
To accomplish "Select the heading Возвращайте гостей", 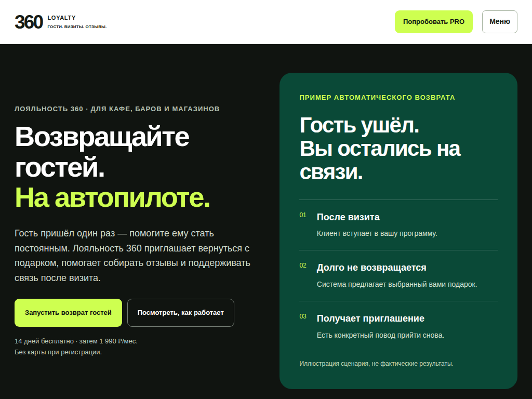I will 102,152.
